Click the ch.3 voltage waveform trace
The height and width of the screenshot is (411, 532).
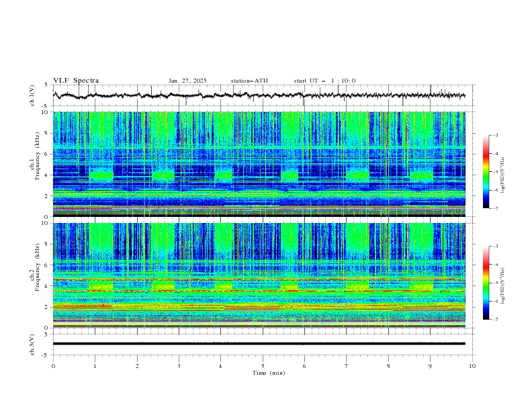(259, 344)
